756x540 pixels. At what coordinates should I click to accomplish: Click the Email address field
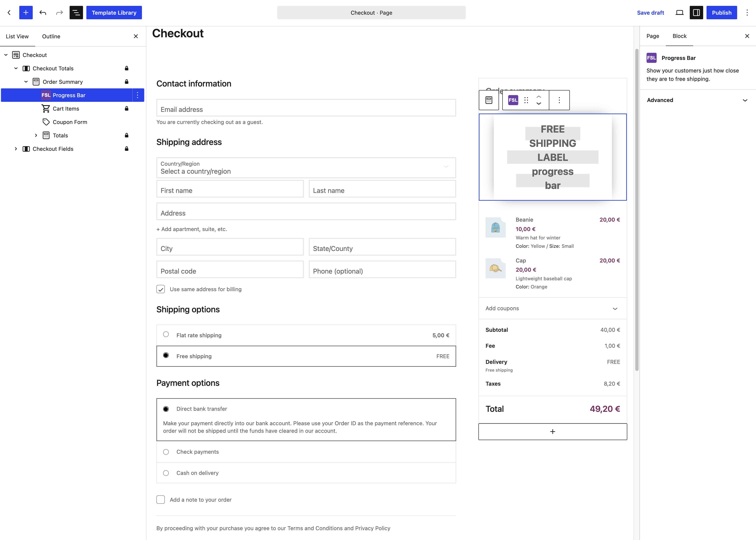click(x=306, y=108)
